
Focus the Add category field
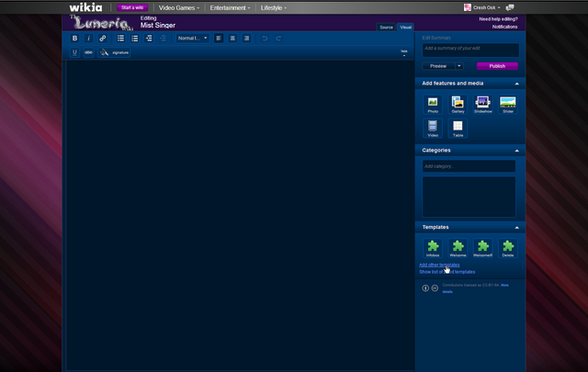[469, 166]
